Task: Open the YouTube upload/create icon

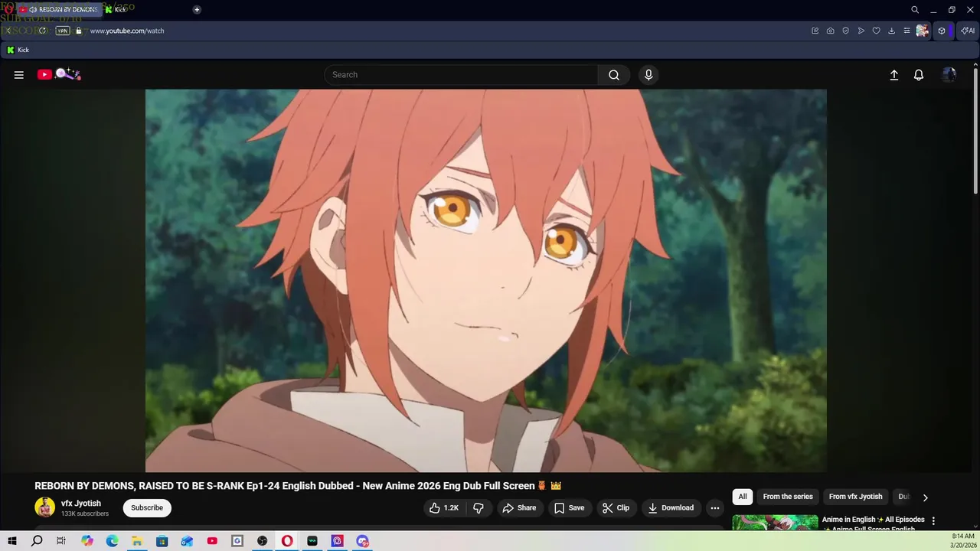Action: tap(893, 75)
